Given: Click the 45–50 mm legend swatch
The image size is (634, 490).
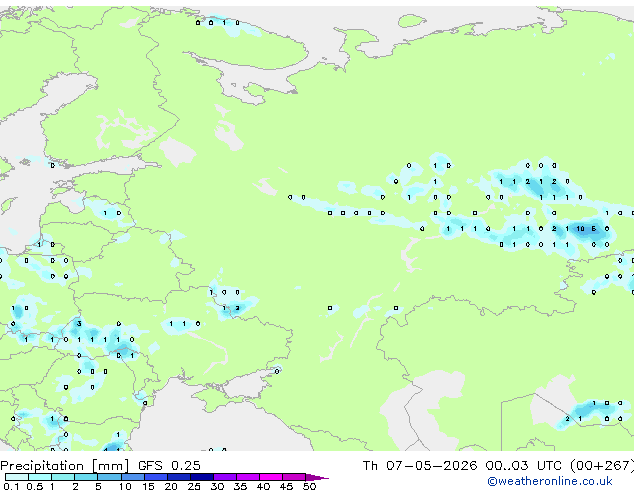Looking at the screenshot, I should [x=294, y=477].
